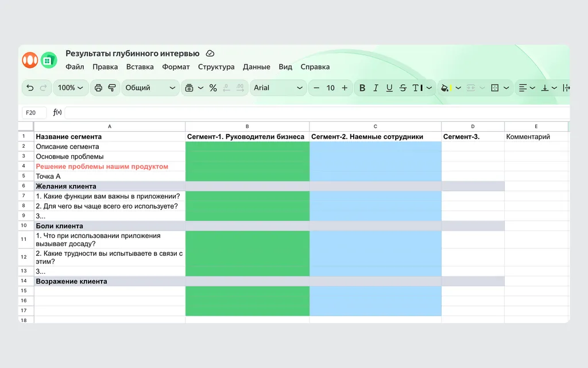Open the green Tables app icon
The width and height of the screenshot is (588, 368).
[x=49, y=60]
